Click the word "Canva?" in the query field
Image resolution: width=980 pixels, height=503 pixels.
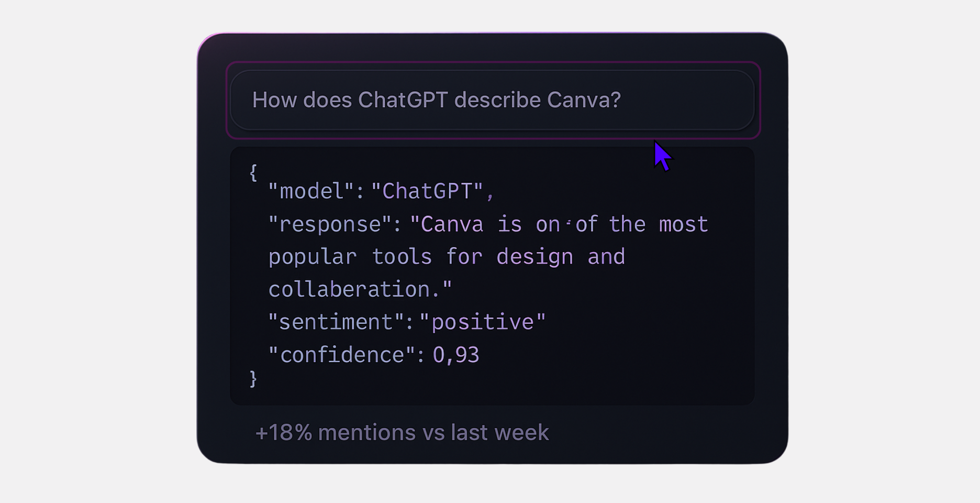pyautogui.click(x=584, y=100)
